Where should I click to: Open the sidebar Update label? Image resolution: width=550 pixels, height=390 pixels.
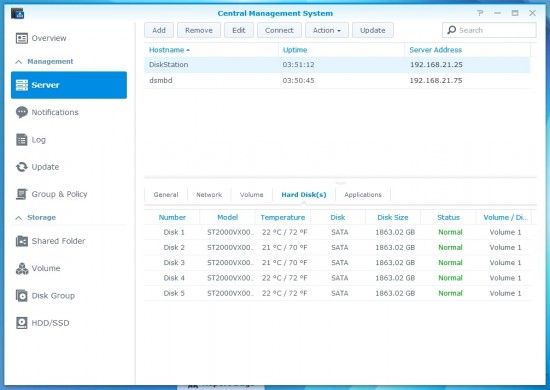pos(45,167)
